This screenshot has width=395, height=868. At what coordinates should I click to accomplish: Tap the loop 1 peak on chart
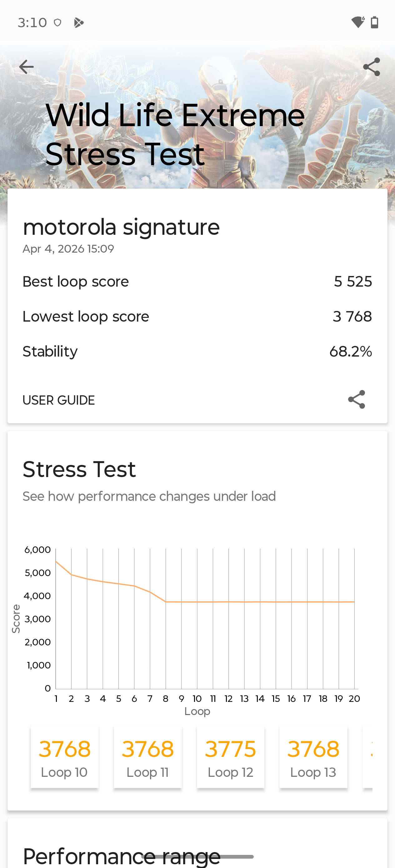(x=56, y=561)
